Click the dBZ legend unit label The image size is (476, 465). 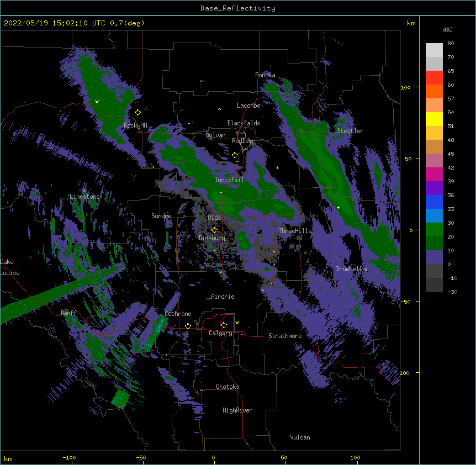click(x=447, y=30)
